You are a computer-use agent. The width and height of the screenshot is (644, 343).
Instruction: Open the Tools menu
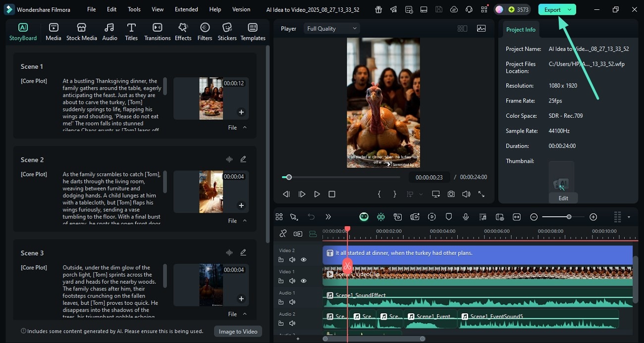(x=134, y=9)
